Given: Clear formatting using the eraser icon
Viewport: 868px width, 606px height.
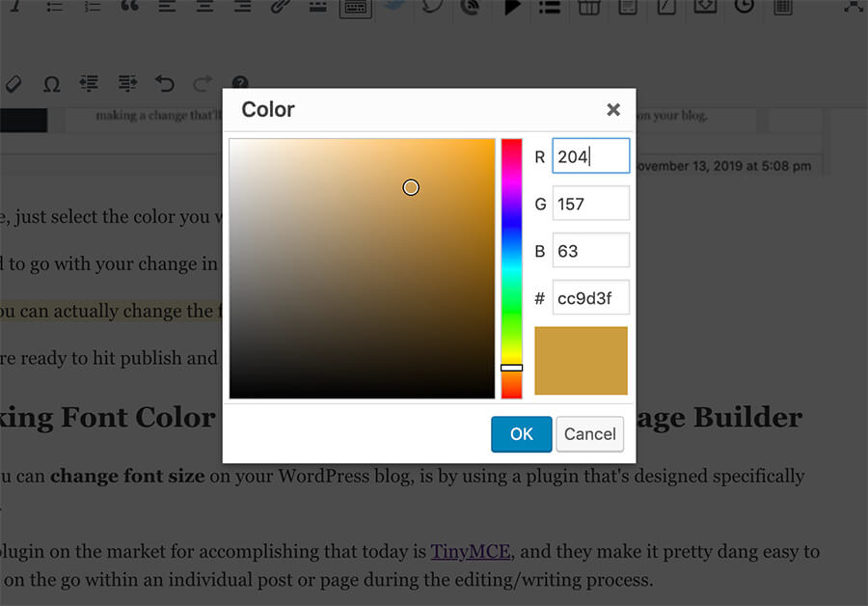Looking at the screenshot, I should tap(14, 84).
